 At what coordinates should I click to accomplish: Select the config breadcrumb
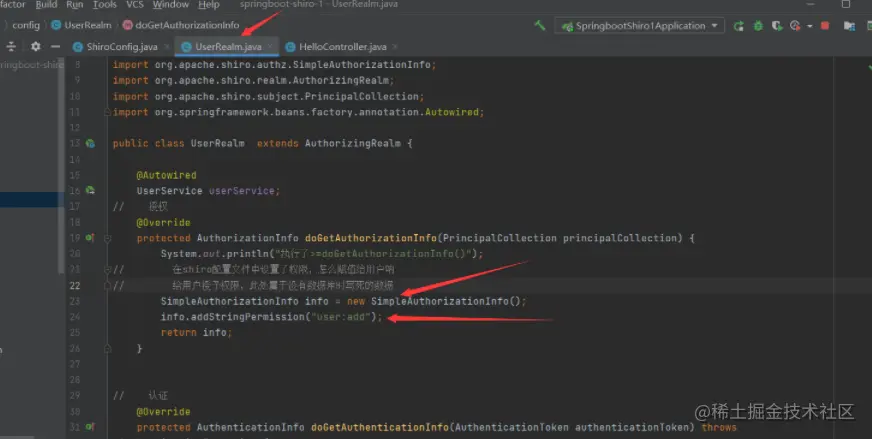pos(26,25)
